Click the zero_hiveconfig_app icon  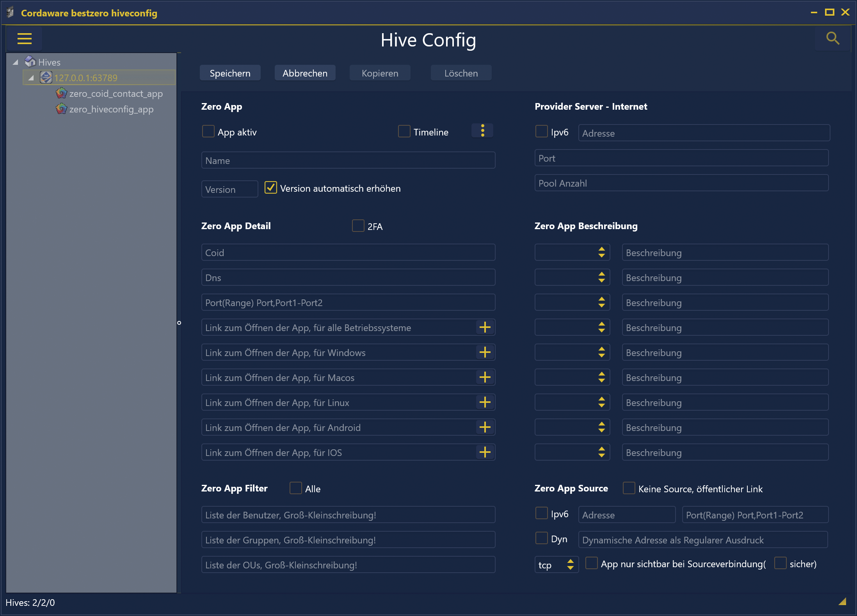click(x=61, y=109)
